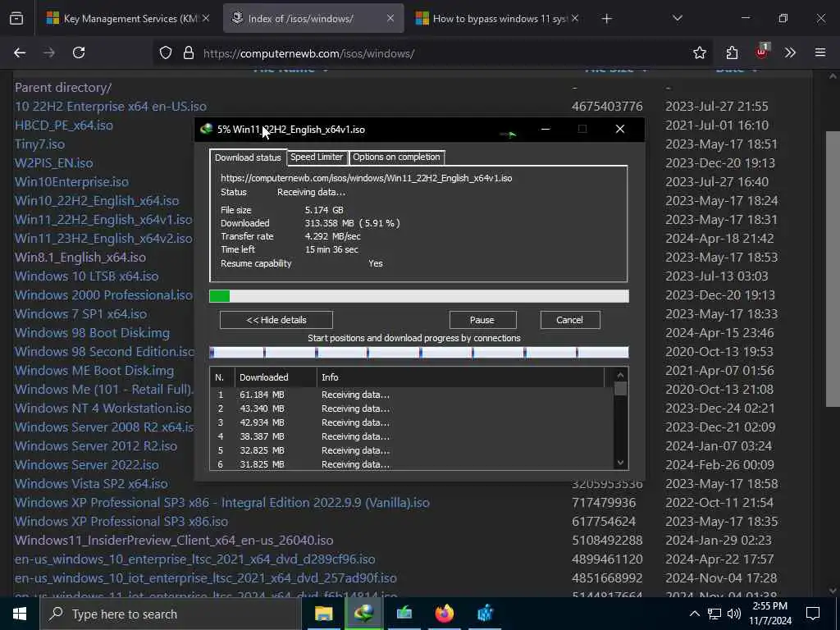Image resolution: width=840 pixels, height=630 pixels.
Task: Select the Index of /isos/windows/ tab
Action: 313,19
